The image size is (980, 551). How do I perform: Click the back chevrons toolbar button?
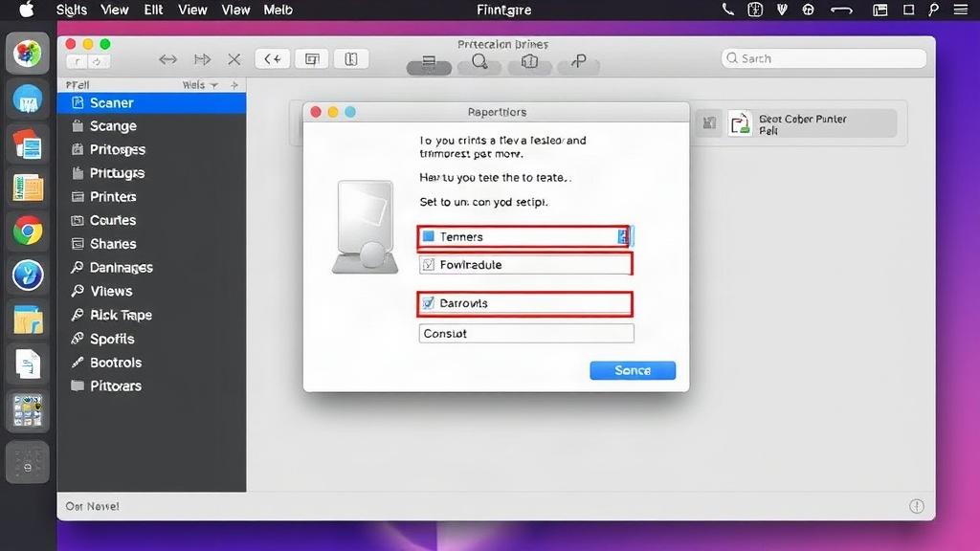(x=273, y=59)
